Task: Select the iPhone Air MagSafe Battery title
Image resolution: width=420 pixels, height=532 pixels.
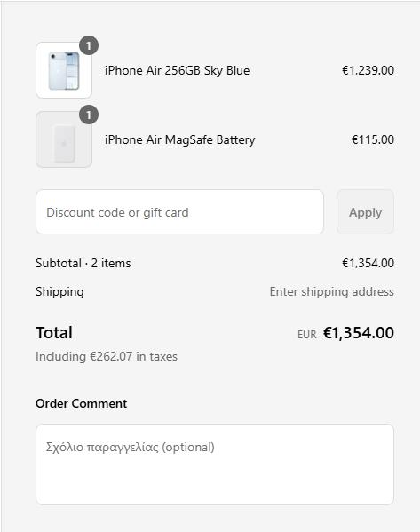Action: click(179, 139)
